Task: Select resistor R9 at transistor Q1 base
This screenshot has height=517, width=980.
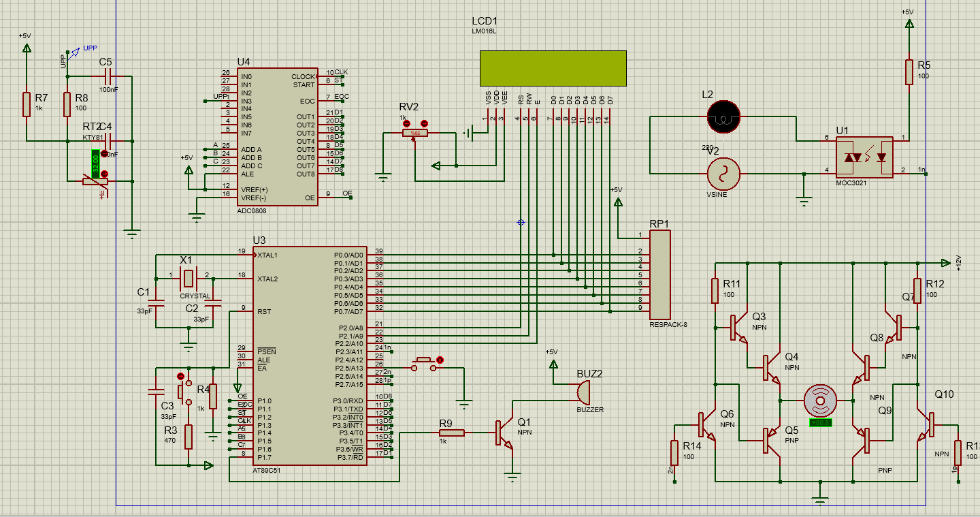Action: tap(451, 433)
